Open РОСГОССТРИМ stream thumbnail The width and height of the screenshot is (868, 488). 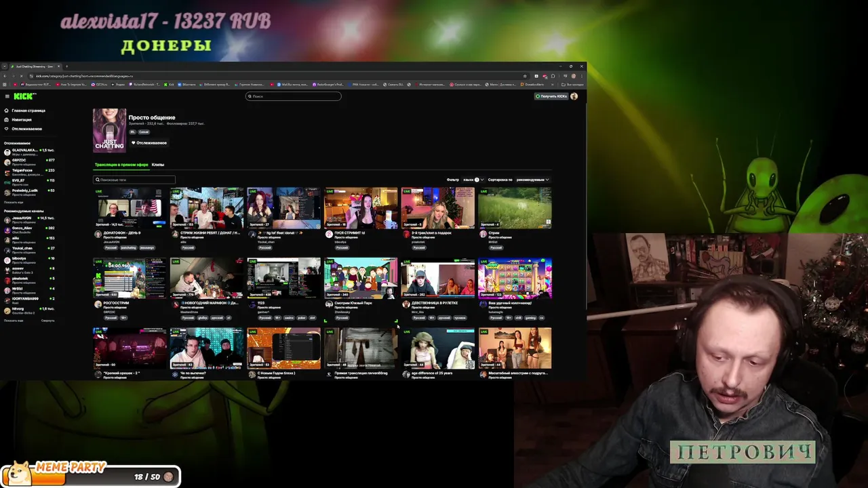coord(130,278)
